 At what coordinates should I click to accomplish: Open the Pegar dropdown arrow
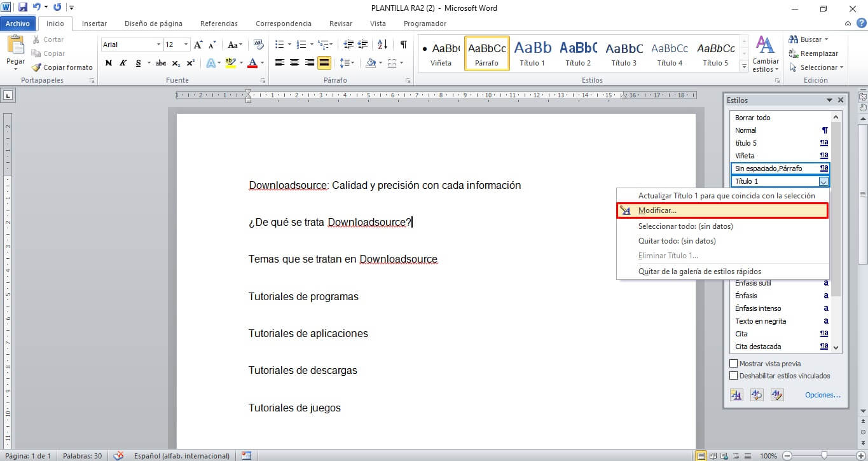click(15, 69)
